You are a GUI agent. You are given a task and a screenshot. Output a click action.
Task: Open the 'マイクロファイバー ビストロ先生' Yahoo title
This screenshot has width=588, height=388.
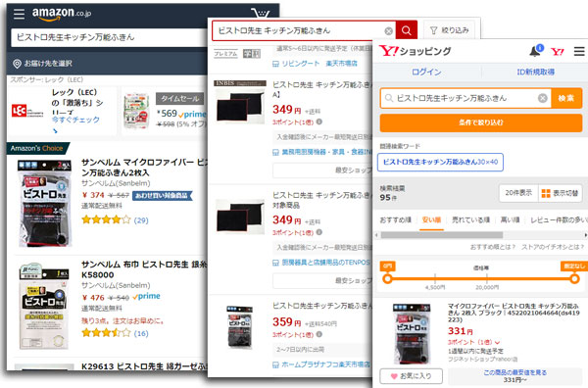coord(514,313)
